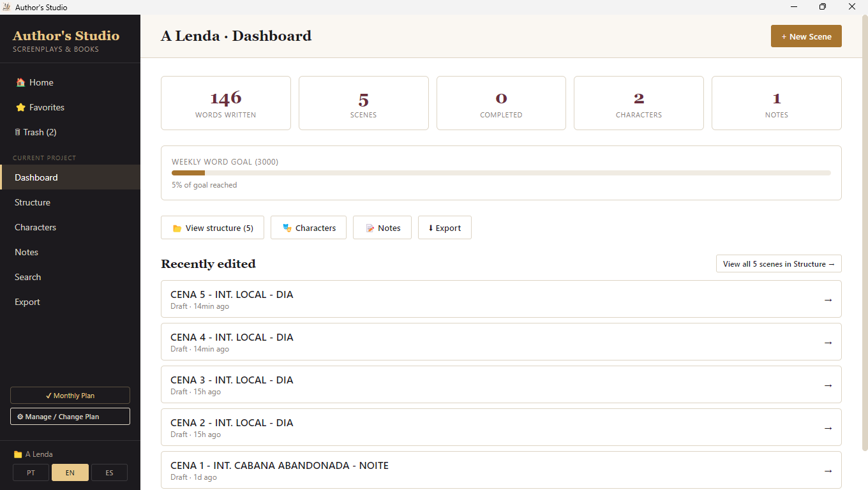Click the '5% of goal reached' text
The image size is (868, 490).
[204, 185]
